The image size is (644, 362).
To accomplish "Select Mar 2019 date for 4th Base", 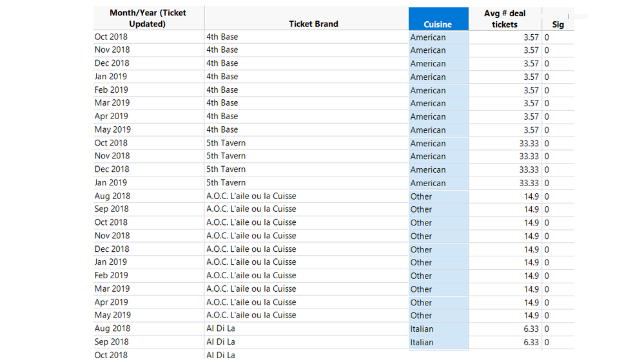I will 112,103.
